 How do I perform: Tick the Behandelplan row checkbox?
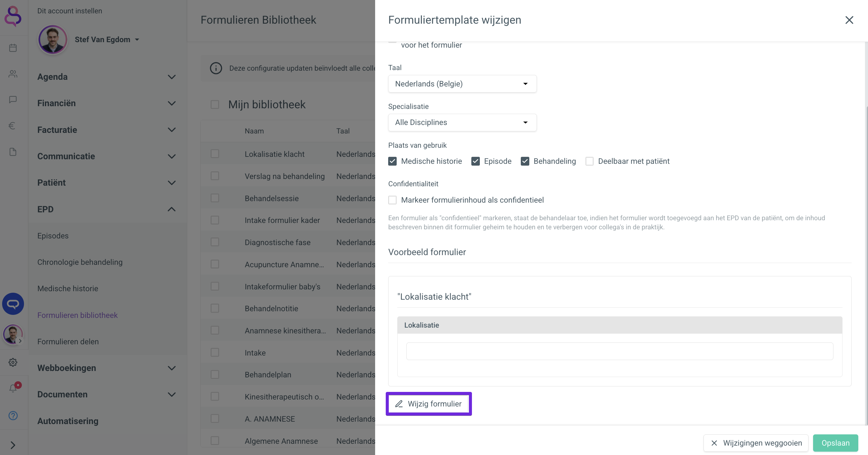[215, 375]
